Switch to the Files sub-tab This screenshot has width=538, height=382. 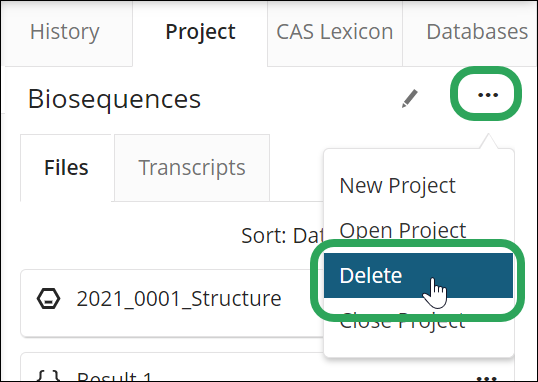66,168
